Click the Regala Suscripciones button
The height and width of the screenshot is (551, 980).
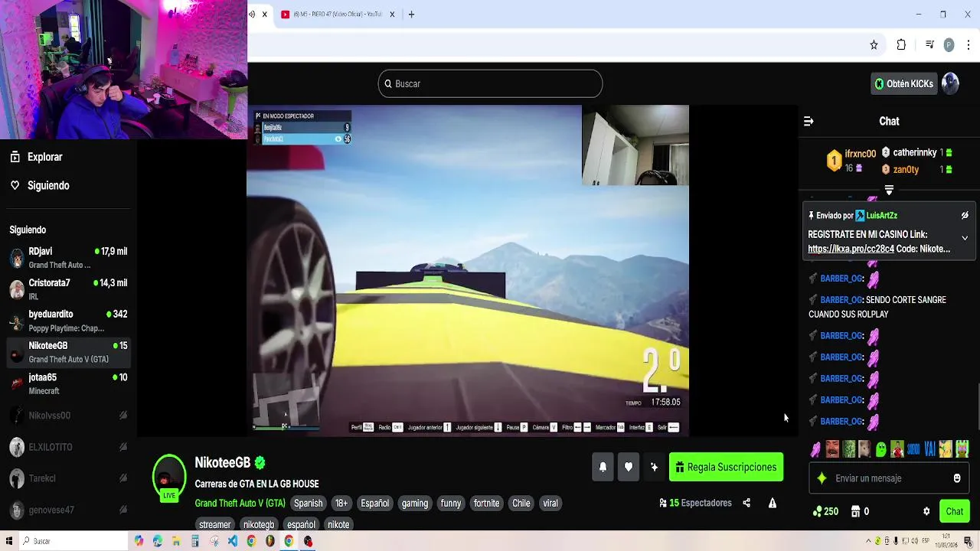726,467
